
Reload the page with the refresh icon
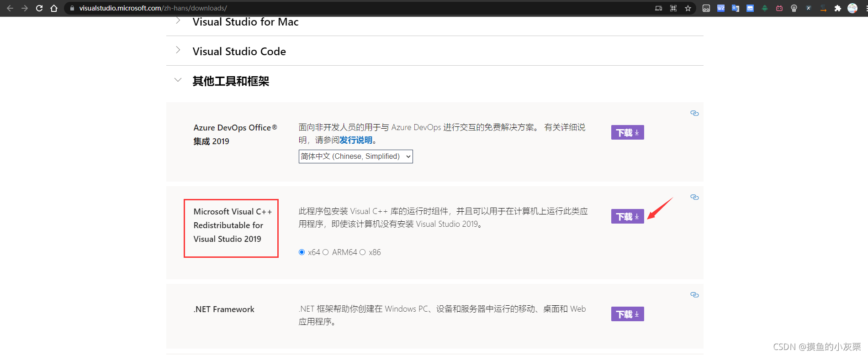(x=39, y=8)
